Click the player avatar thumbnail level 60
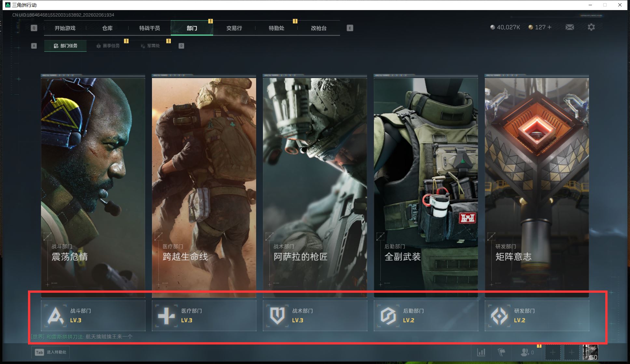The width and height of the screenshot is (630, 364). pyautogui.click(x=590, y=352)
